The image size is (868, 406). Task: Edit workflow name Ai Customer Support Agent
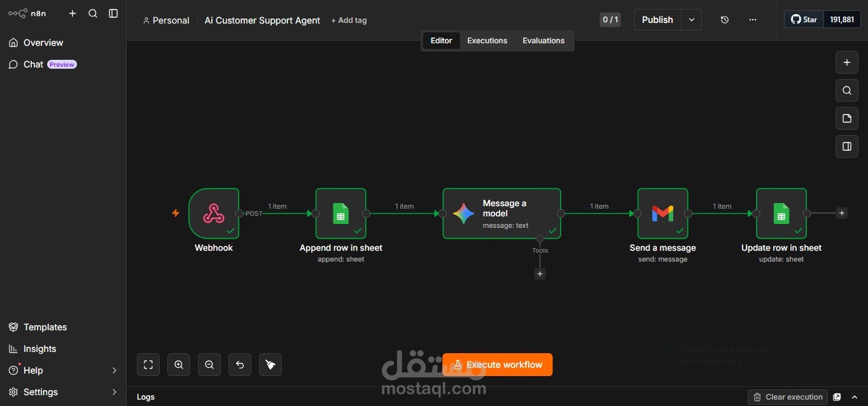click(x=262, y=20)
